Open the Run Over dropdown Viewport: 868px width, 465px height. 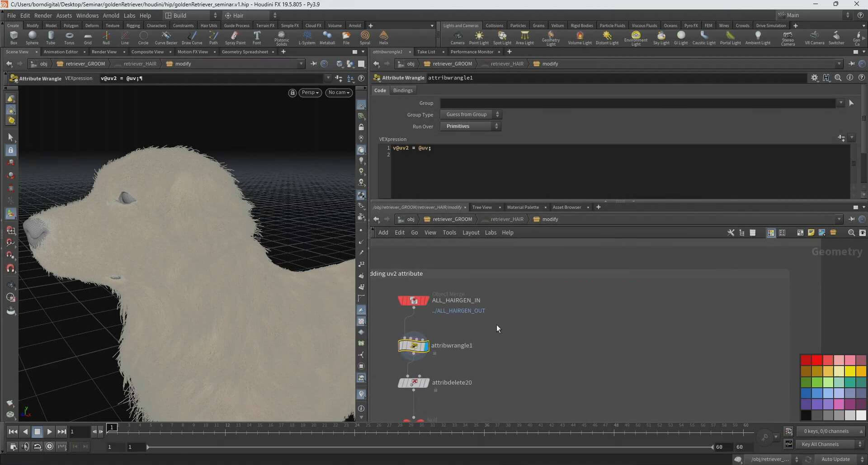[x=471, y=127]
